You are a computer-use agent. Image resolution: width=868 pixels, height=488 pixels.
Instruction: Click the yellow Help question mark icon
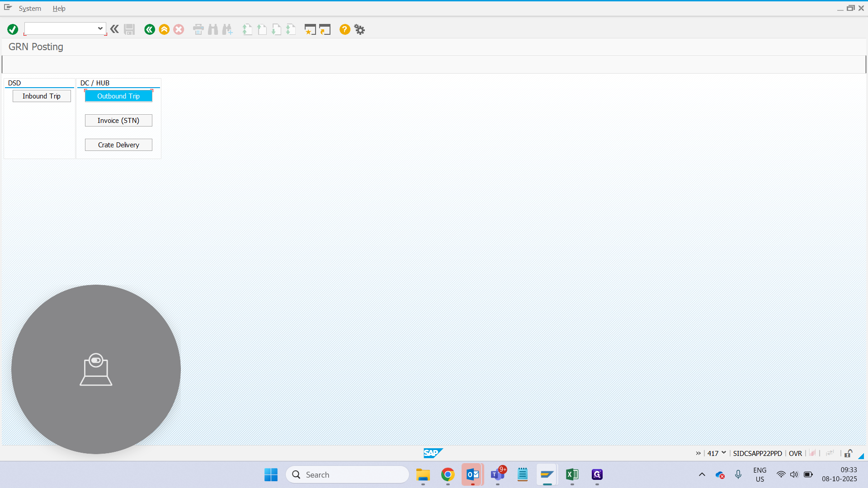(x=345, y=29)
